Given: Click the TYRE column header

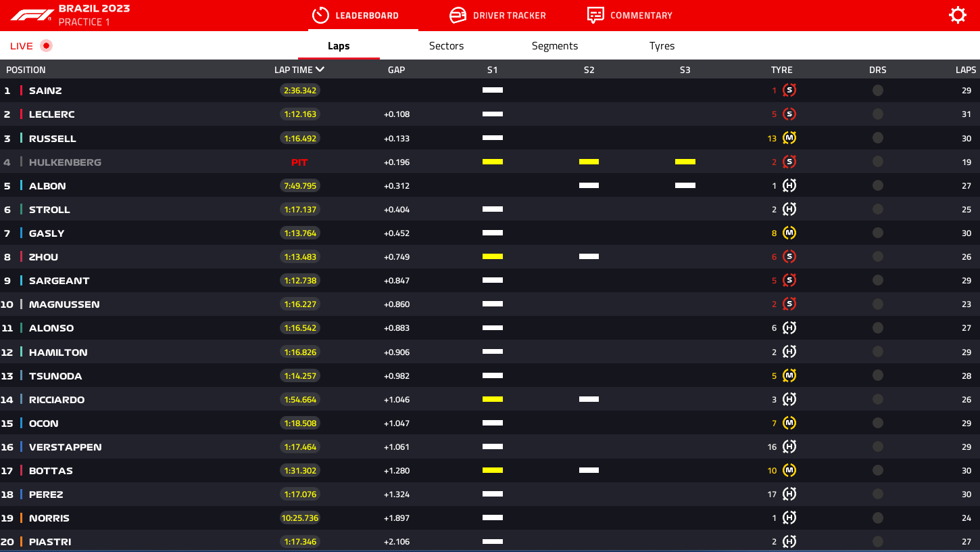Looking at the screenshot, I should tap(781, 70).
